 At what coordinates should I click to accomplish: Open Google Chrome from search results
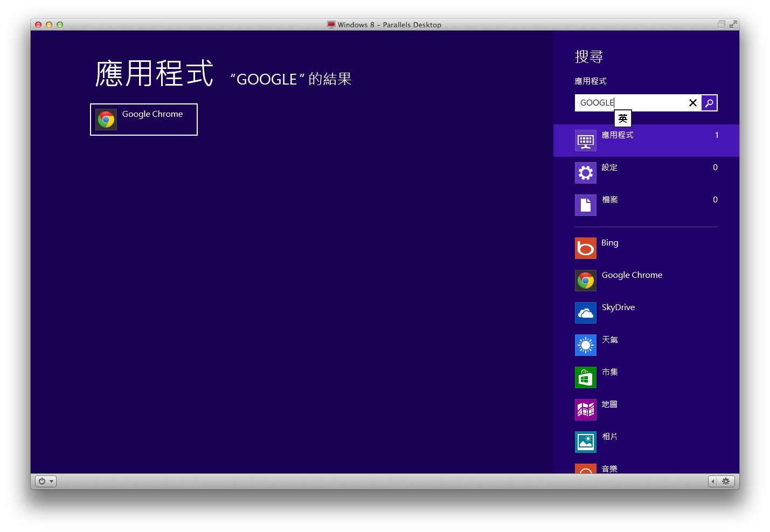point(144,120)
